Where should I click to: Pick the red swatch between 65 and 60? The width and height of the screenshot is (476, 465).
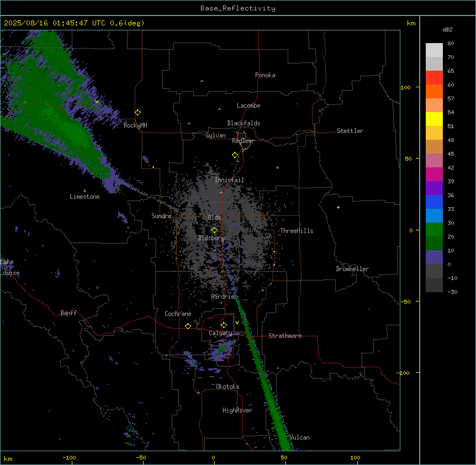pyautogui.click(x=434, y=78)
